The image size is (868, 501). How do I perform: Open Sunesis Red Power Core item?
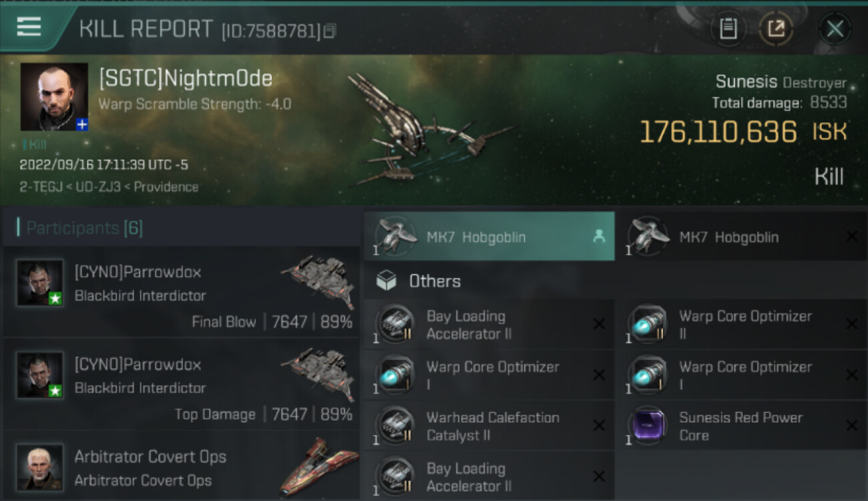741,426
